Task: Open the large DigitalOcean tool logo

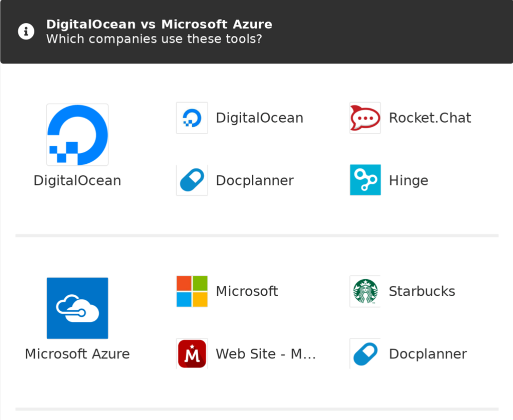Action: [78, 135]
